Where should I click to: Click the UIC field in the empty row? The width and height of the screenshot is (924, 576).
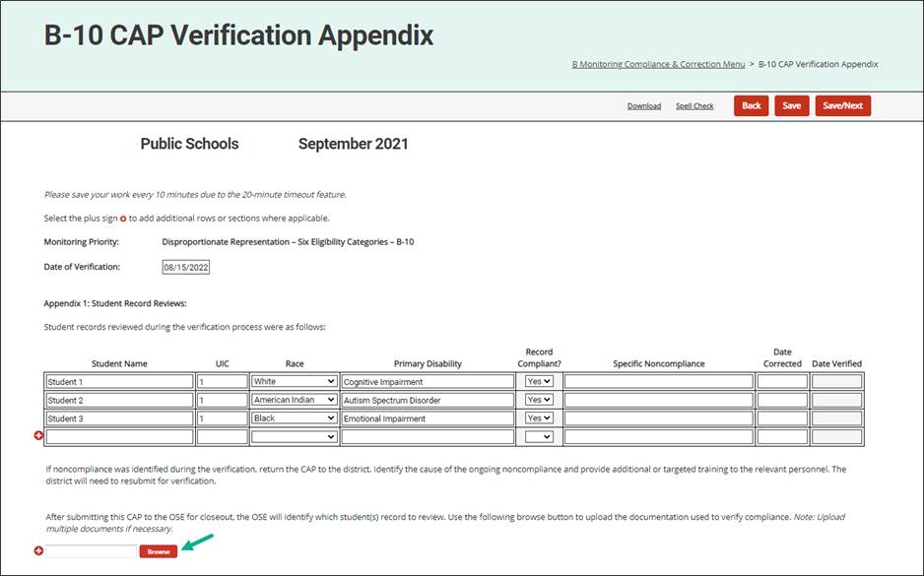(223, 436)
